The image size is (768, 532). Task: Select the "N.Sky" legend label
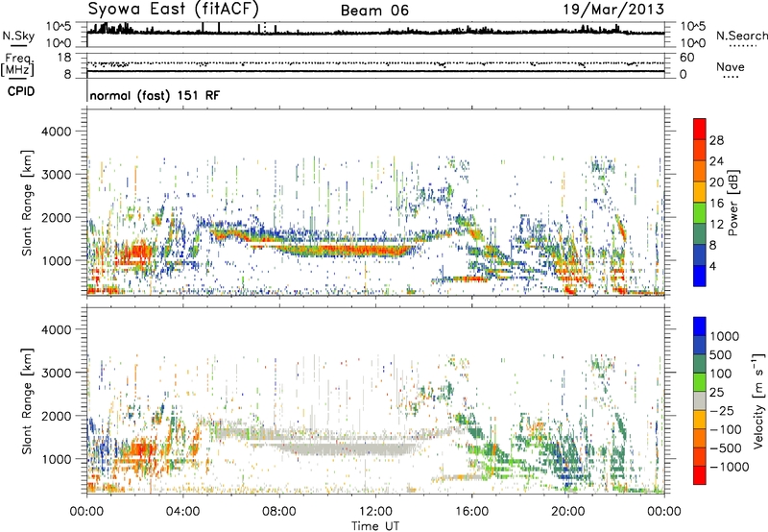point(18,36)
